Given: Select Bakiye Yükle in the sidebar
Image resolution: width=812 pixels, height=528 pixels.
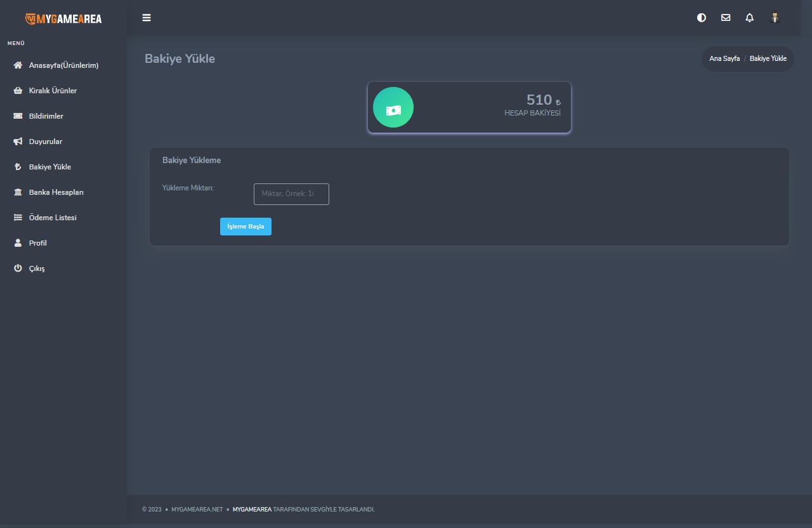Looking at the screenshot, I should [49, 167].
